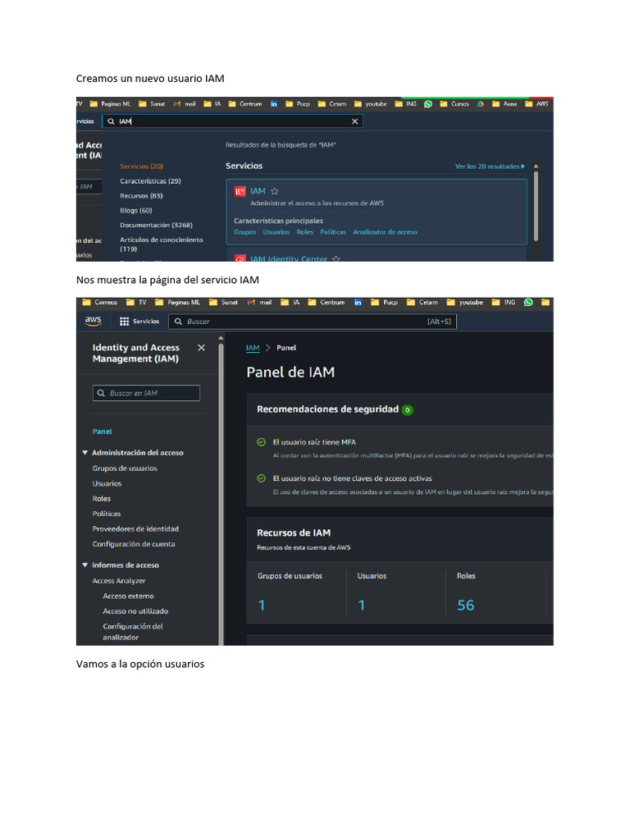Open the IAM Identity Center result
Screen dimensions: 630x840
coord(289,259)
